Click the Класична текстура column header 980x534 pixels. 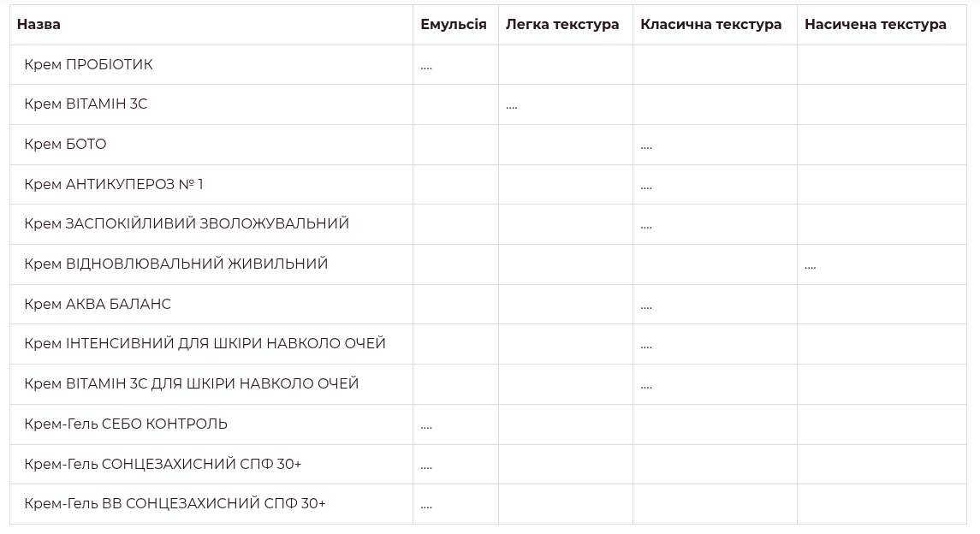(x=710, y=24)
